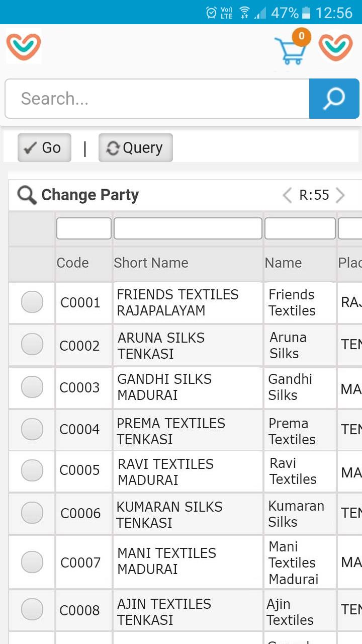Choose the C0007 Mani Textiles radio button
The image size is (362, 644).
pos(32,561)
